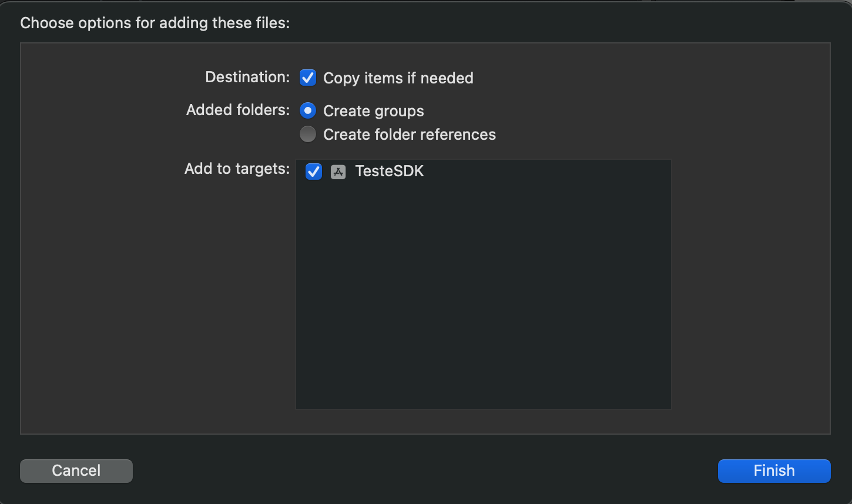Uncheck Copy items if needed checkbox
The width and height of the screenshot is (852, 504).
click(308, 78)
